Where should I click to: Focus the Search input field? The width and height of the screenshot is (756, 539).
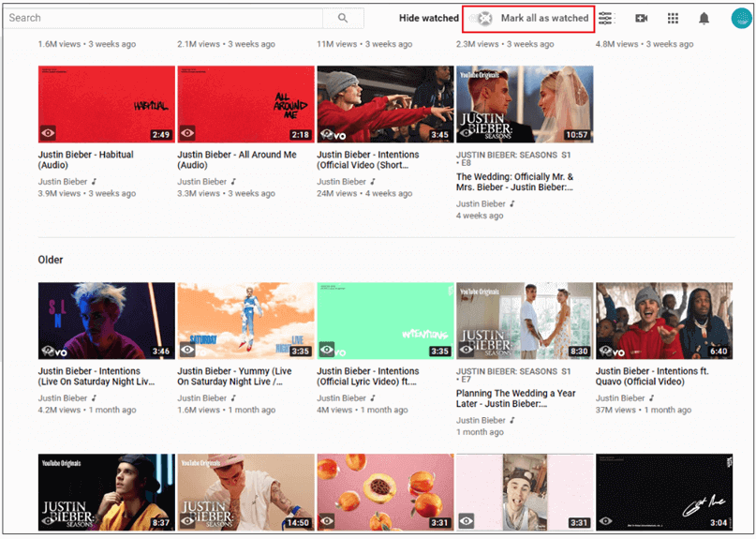pos(164,18)
